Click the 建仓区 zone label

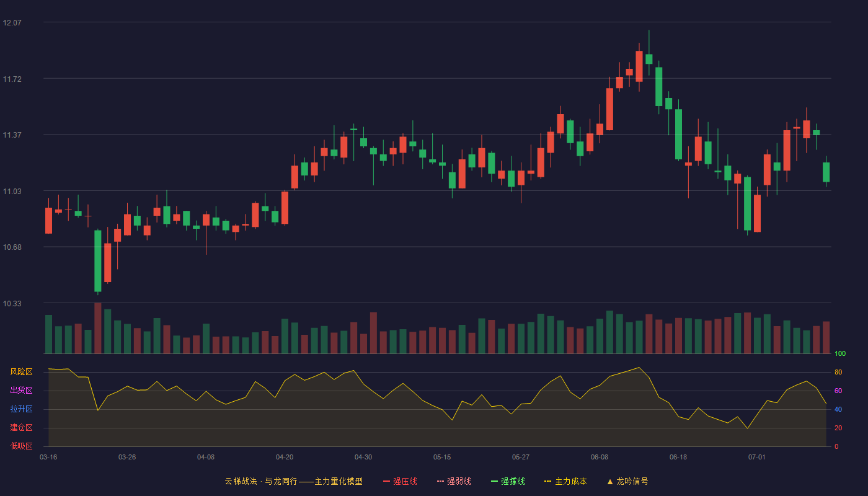coord(21,428)
